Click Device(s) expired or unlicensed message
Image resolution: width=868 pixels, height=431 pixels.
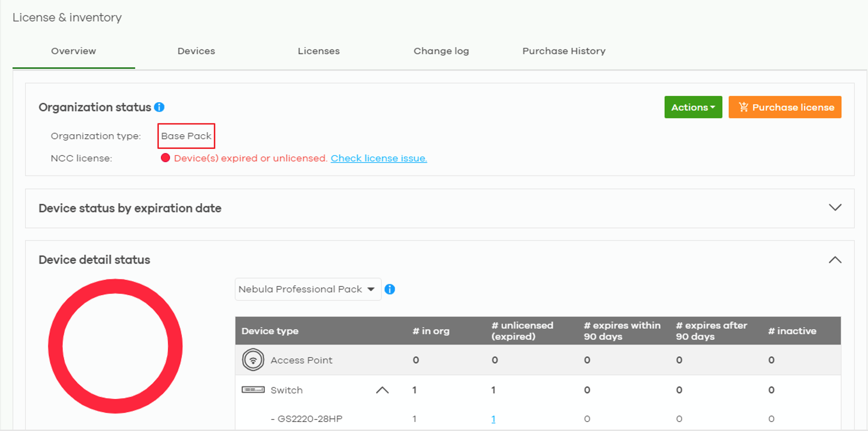(x=250, y=158)
